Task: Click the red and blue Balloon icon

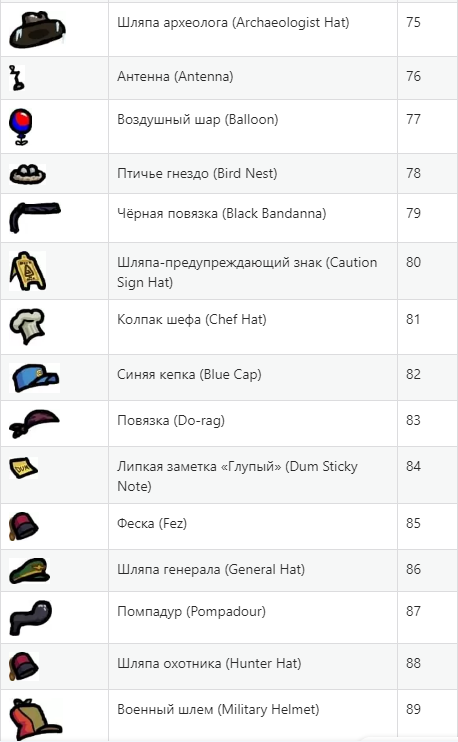Action: click(x=20, y=126)
